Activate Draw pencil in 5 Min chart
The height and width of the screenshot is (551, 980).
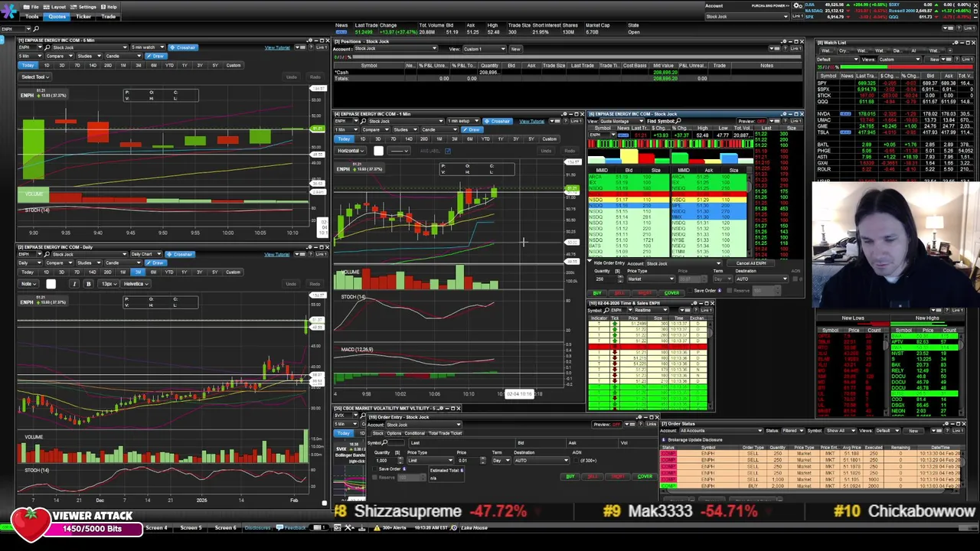[x=157, y=56]
